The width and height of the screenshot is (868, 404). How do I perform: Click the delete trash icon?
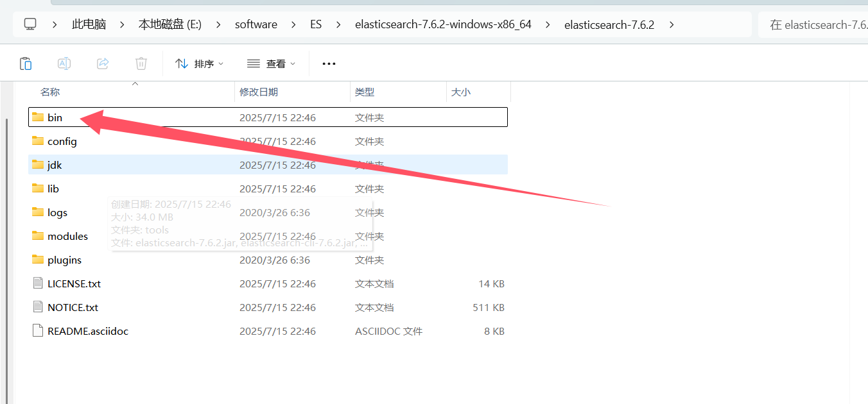pos(141,63)
